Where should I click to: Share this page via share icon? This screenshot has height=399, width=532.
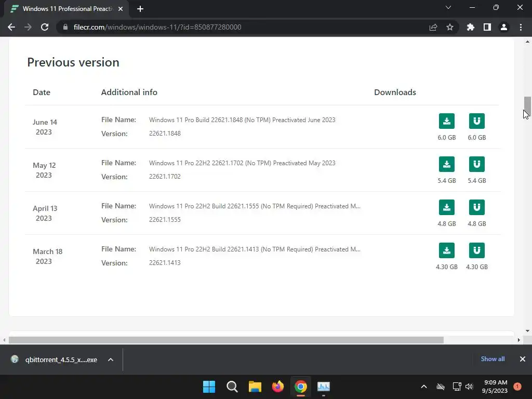tap(433, 27)
